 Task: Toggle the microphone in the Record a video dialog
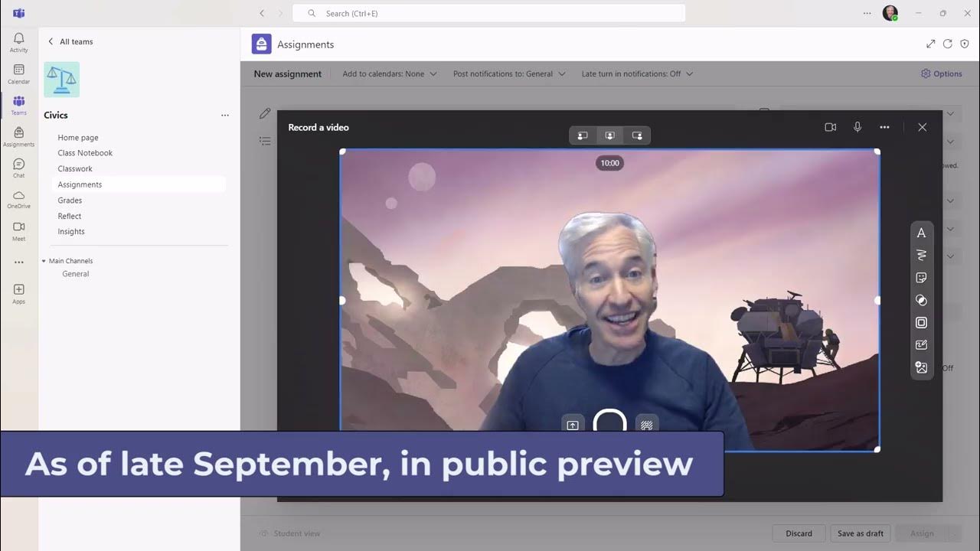click(x=857, y=127)
